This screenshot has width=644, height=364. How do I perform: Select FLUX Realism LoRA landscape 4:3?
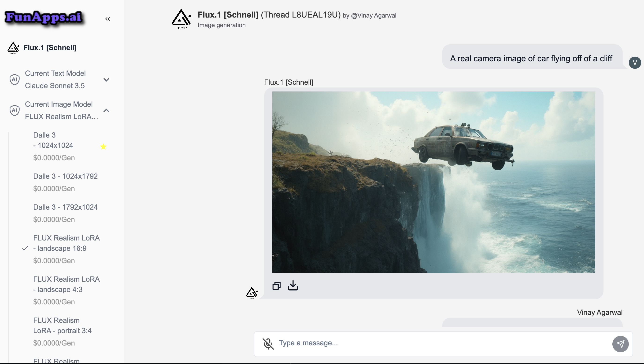tap(66, 284)
